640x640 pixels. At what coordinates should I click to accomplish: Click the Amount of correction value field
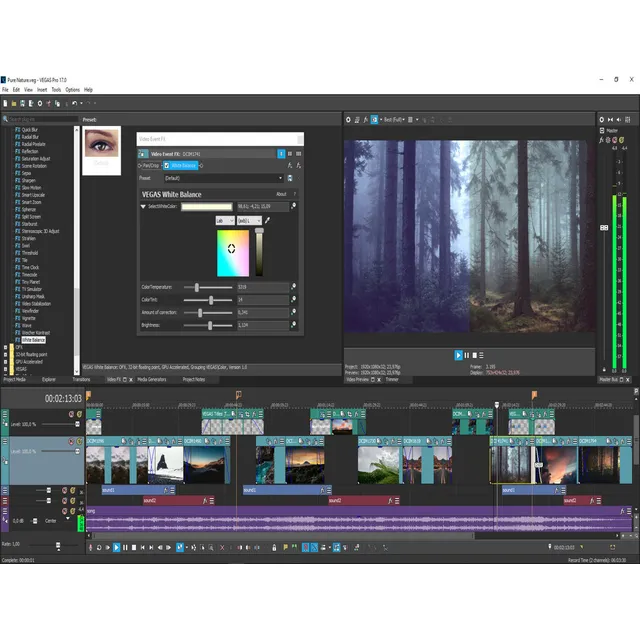[x=263, y=313]
